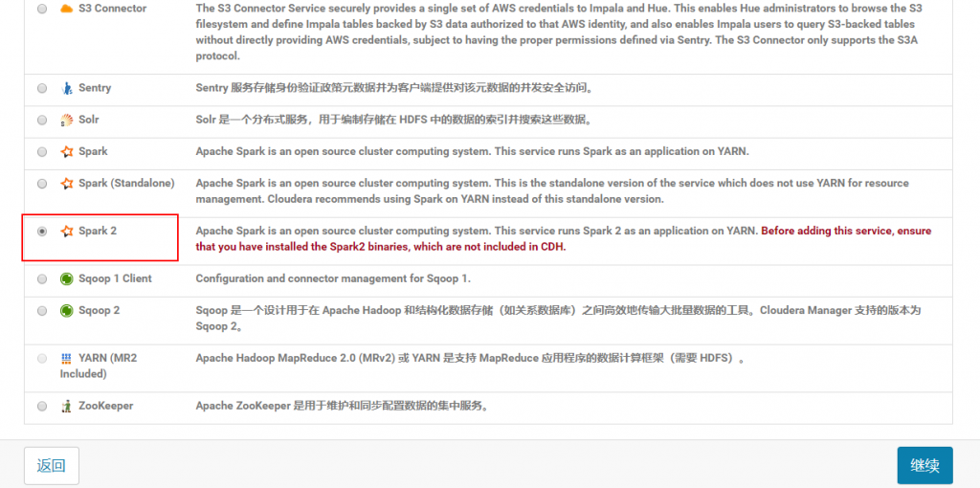The height and width of the screenshot is (488, 980).
Task: Click the Spark star icon
Action: (66, 152)
